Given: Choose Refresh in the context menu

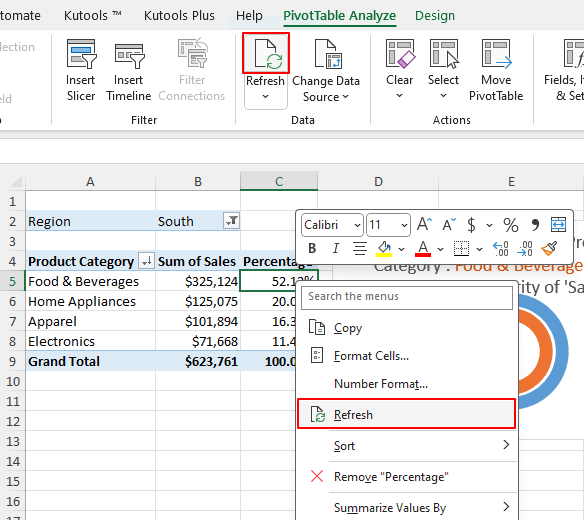Looking at the screenshot, I should point(407,414).
